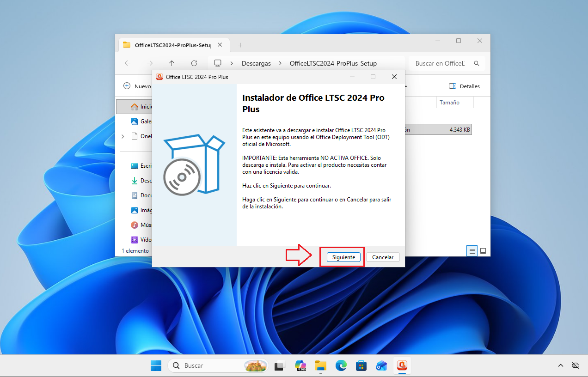Open Microsoft Store from taskbar
588x377 pixels.
click(x=361, y=365)
